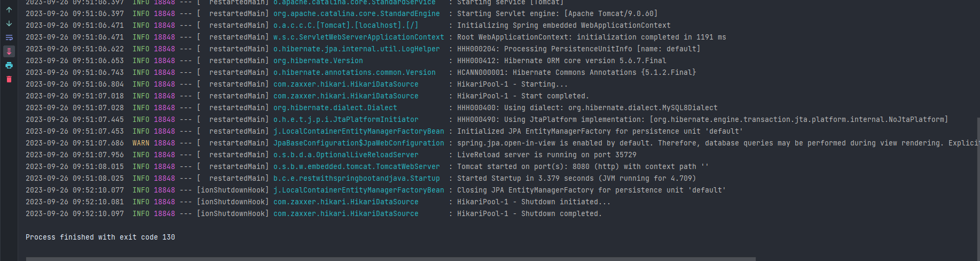Open the TomcatWebServer class link in log

357,166
